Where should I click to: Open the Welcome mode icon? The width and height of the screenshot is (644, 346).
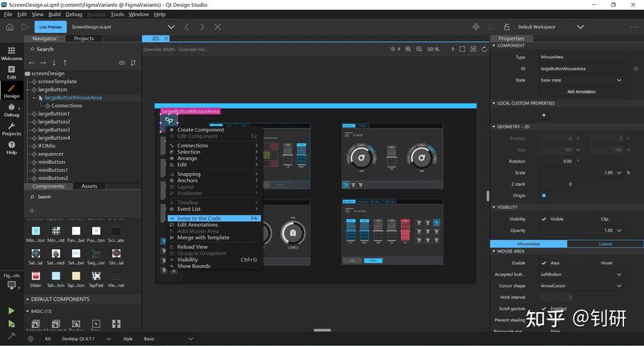point(12,53)
